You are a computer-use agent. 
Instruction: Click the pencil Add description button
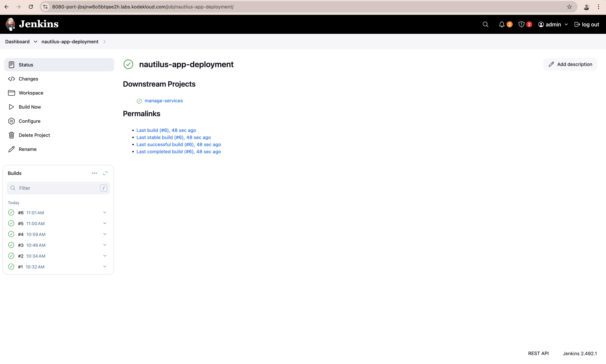click(x=570, y=64)
